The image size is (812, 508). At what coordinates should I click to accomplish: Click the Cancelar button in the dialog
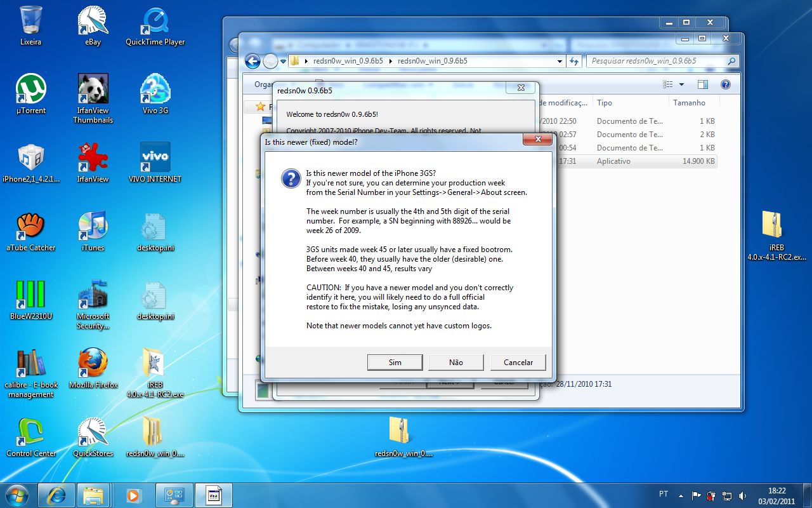pos(518,363)
